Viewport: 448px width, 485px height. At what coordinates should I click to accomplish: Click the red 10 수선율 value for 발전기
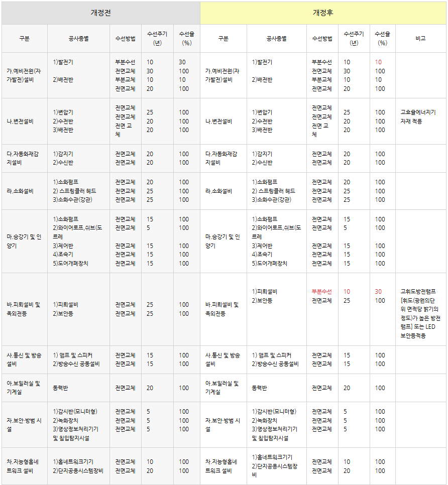(378, 62)
